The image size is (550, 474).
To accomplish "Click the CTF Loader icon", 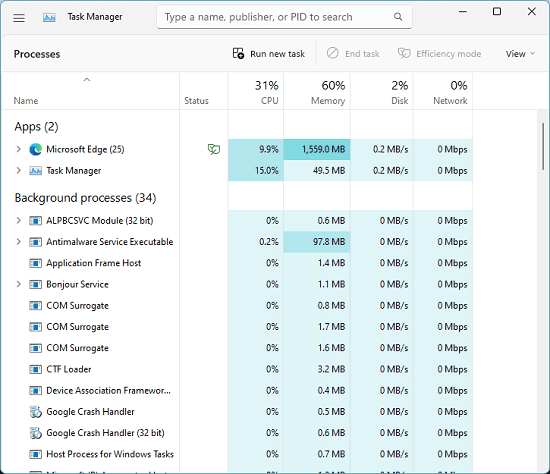I will pyautogui.click(x=35, y=369).
